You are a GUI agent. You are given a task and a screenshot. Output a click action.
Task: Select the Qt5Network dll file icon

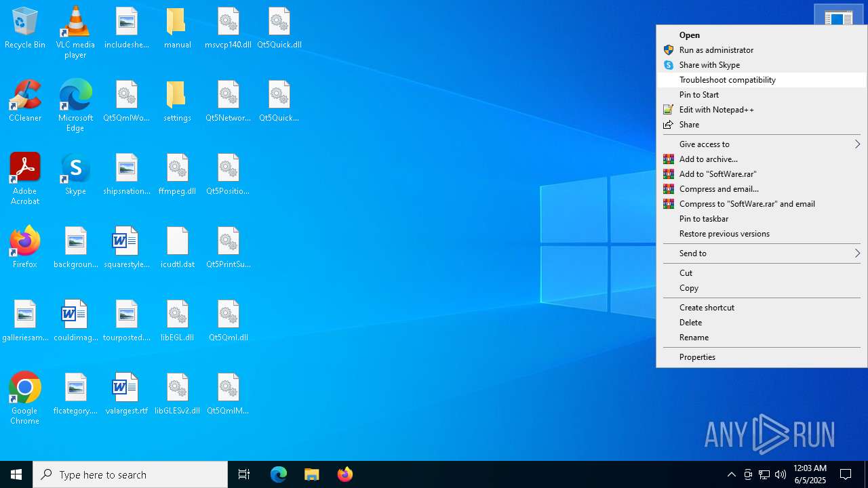[x=228, y=101]
